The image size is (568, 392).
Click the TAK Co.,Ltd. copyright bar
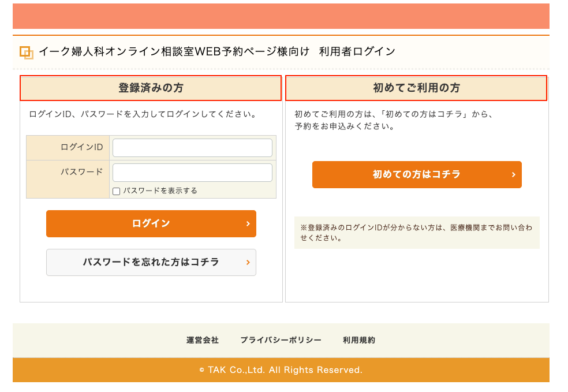[x=281, y=370]
